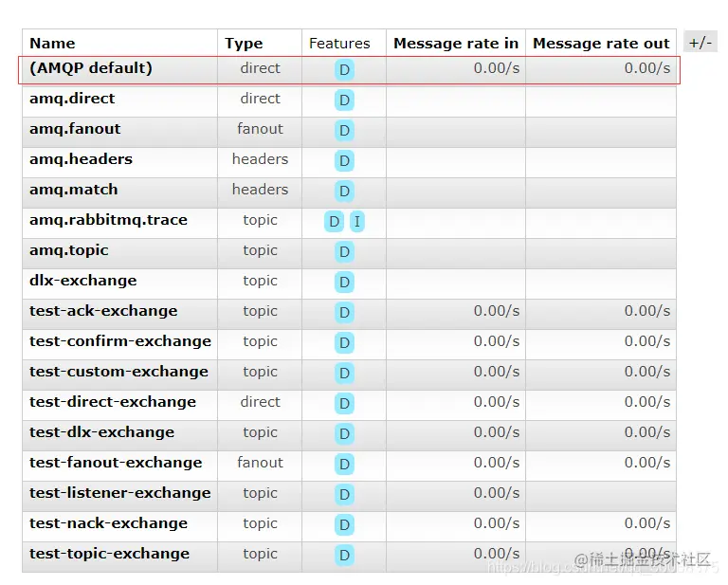Screen dimensions: 728x585
Task: Click 'fanout' type of test-fanout-exchange
Action: tap(260, 463)
